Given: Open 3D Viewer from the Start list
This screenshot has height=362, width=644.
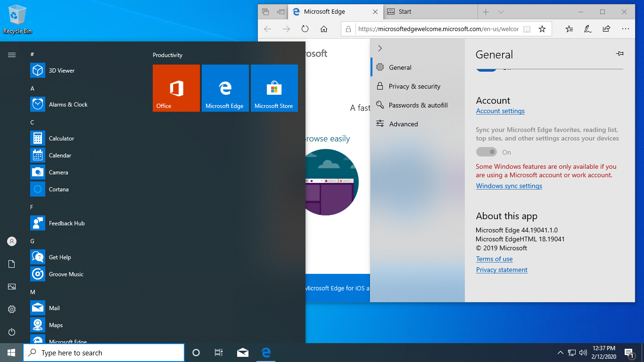Looking at the screenshot, I should (x=85, y=71).
